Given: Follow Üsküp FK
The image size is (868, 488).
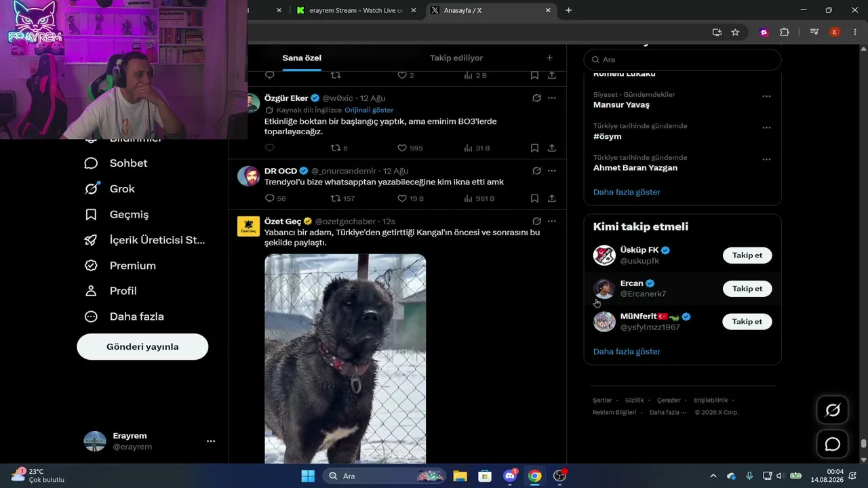Looking at the screenshot, I should (747, 256).
